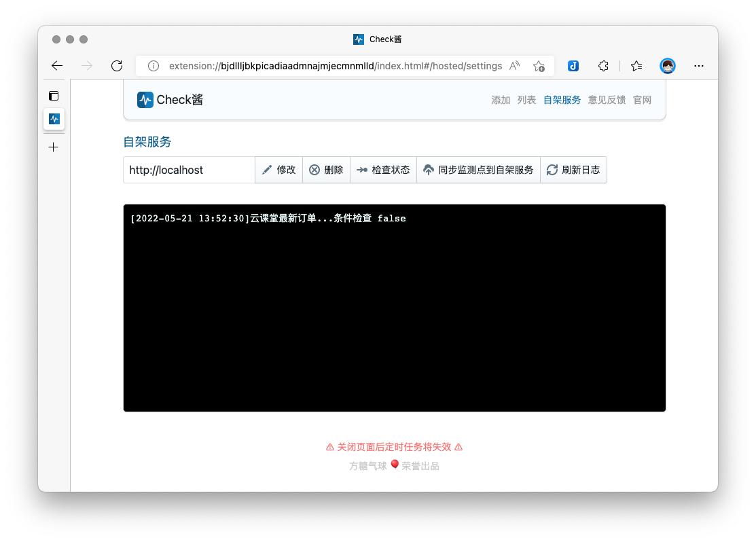
Task: Select the 添加 navigation item
Action: [x=500, y=99]
